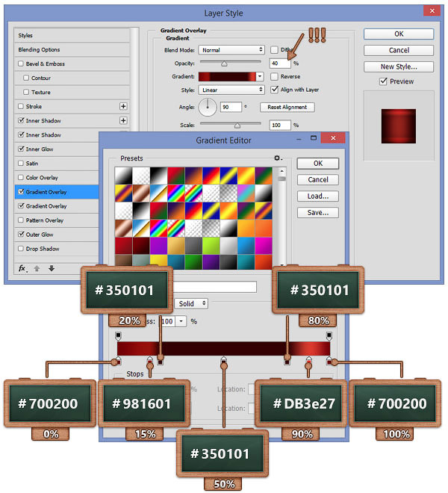Click Cancel in the Gradient Editor
This screenshot has width=448, height=493.
(318, 179)
